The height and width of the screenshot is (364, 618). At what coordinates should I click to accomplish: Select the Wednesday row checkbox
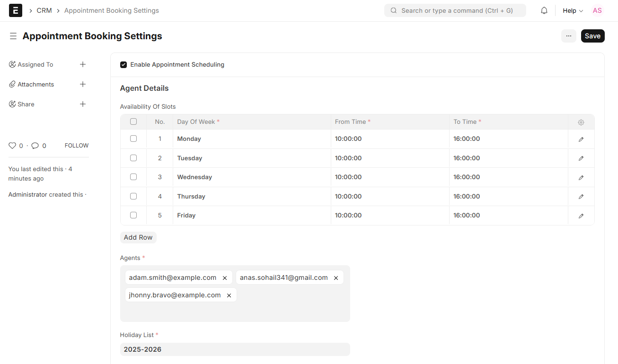pyautogui.click(x=133, y=177)
